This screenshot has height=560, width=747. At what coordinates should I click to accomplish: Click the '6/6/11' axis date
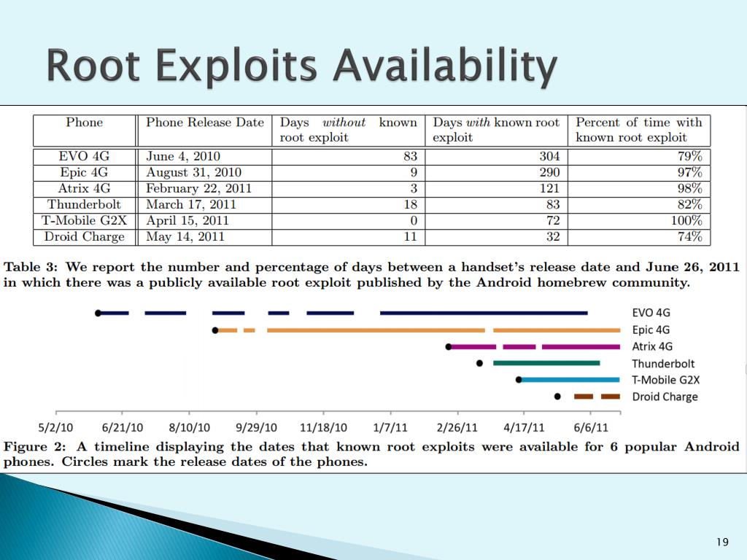tap(591, 427)
